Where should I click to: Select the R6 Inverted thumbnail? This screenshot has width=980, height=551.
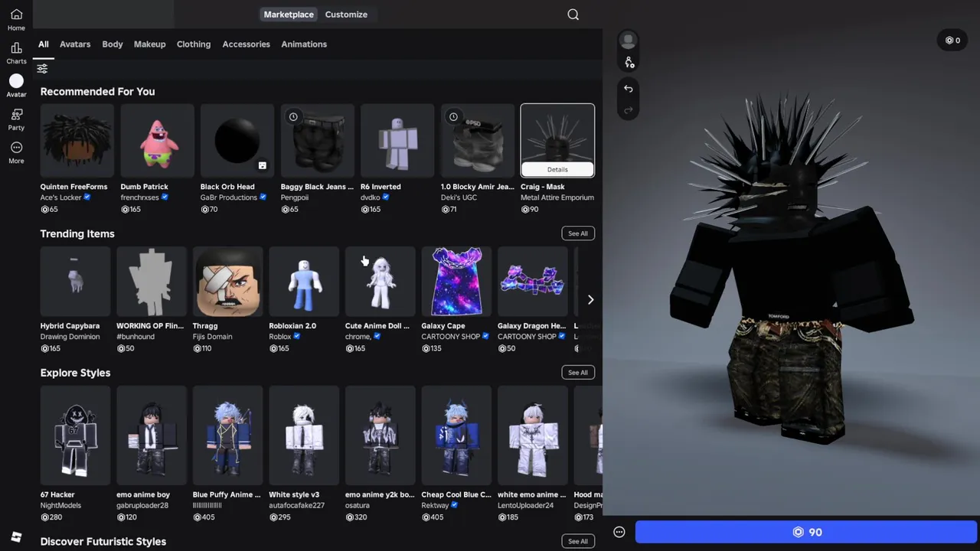[x=397, y=141]
